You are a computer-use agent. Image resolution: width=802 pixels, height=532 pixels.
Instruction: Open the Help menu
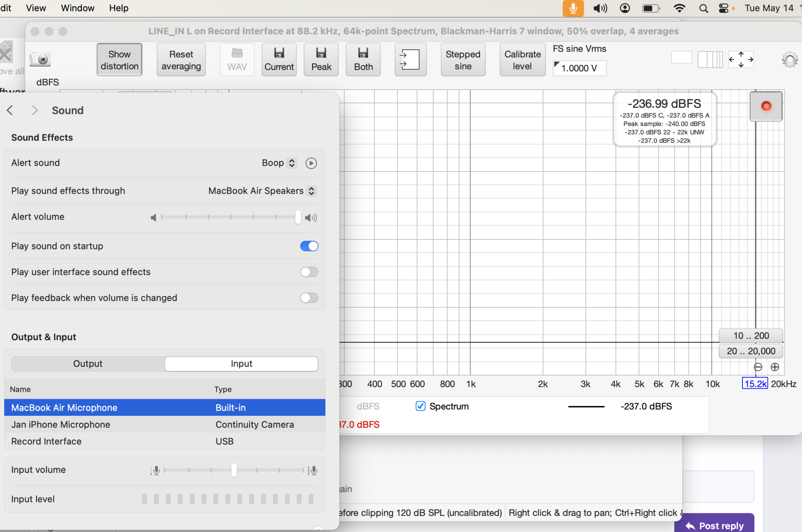pos(119,8)
